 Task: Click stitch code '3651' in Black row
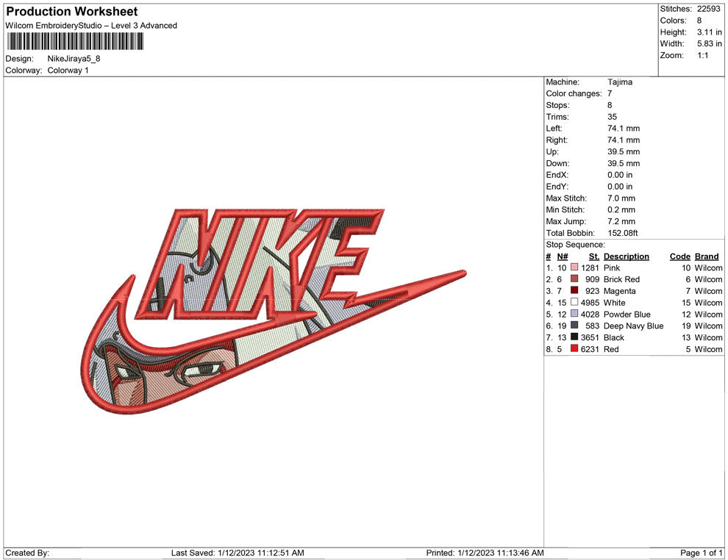[x=590, y=337]
